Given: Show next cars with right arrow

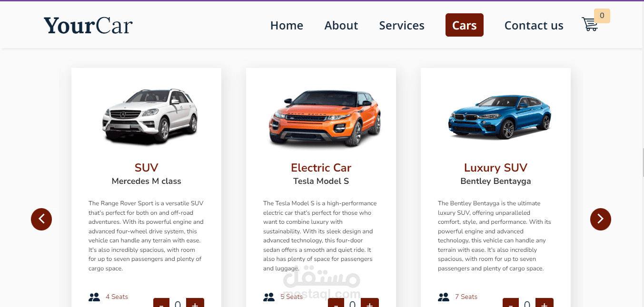Looking at the screenshot, I should click(x=601, y=219).
